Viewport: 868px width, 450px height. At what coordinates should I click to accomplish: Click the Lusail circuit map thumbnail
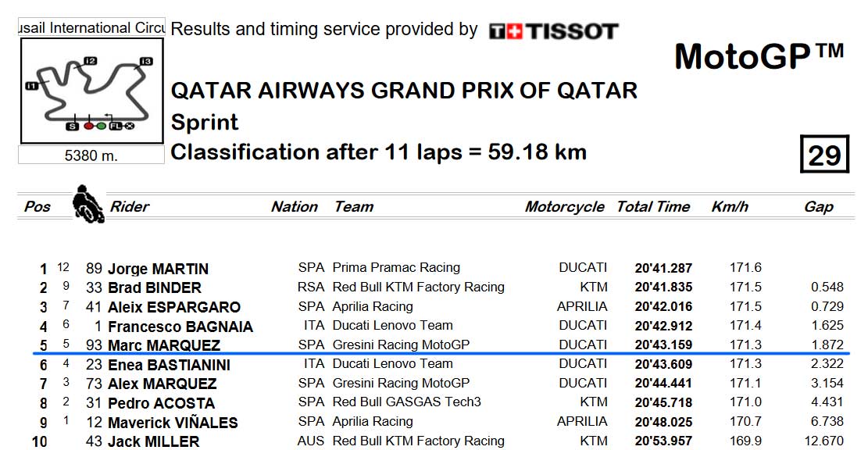click(x=91, y=91)
